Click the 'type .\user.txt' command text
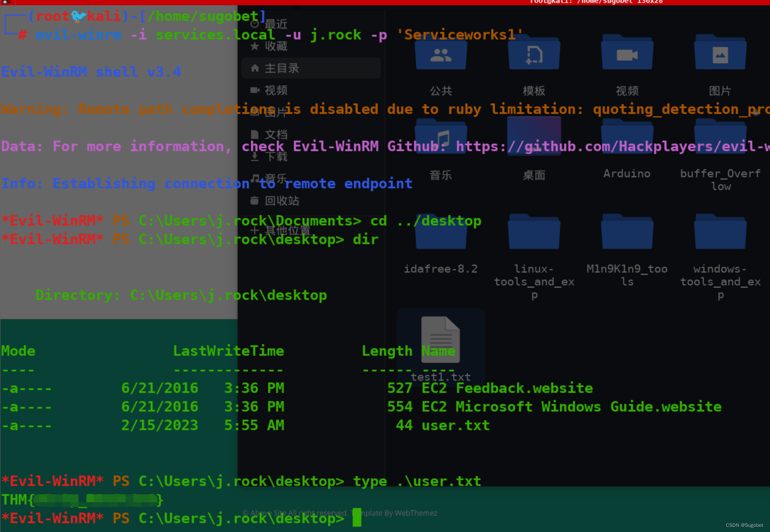The height and width of the screenshot is (532, 770). 417,481
